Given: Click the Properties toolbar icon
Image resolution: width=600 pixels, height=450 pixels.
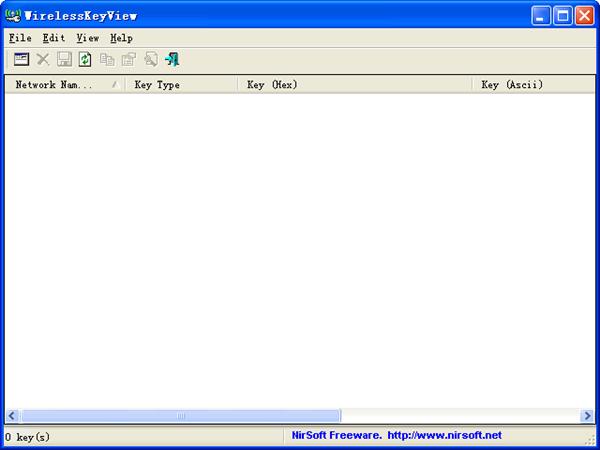Looking at the screenshot, I should pos(129,59).
